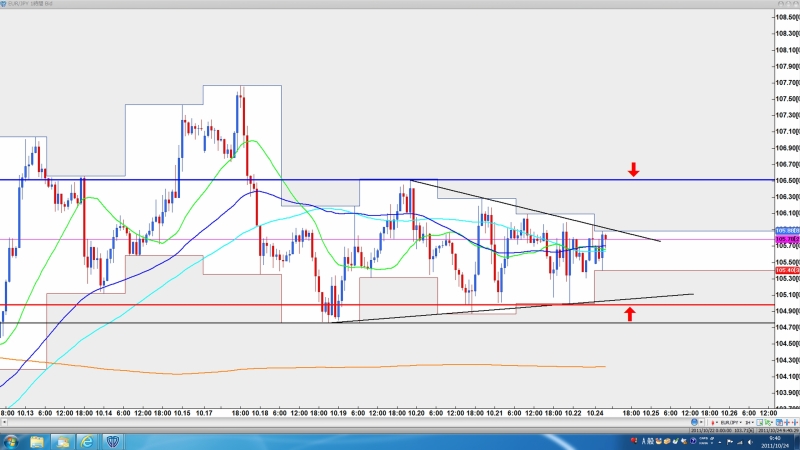Open the first folder icon on the taskbar
800x450 pixels.
(x=37, y=441)
